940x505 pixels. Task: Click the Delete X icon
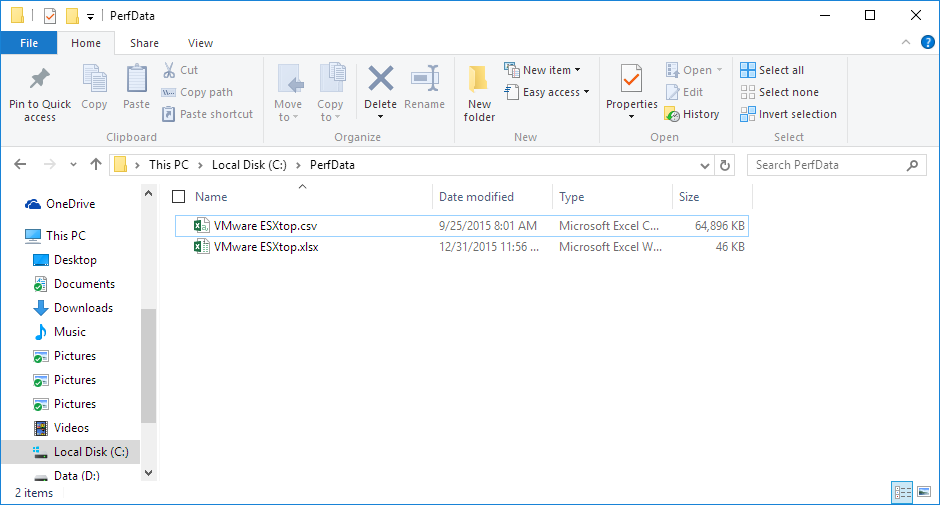[380, 79]
